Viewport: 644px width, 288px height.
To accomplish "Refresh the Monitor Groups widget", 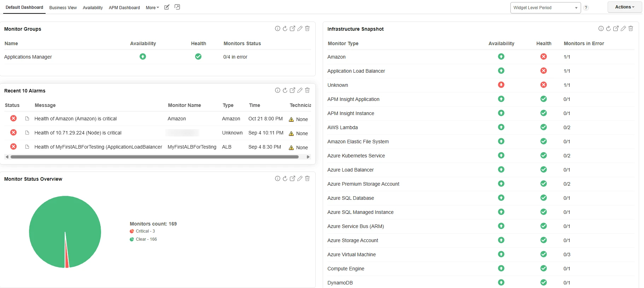I will point(285,29).
